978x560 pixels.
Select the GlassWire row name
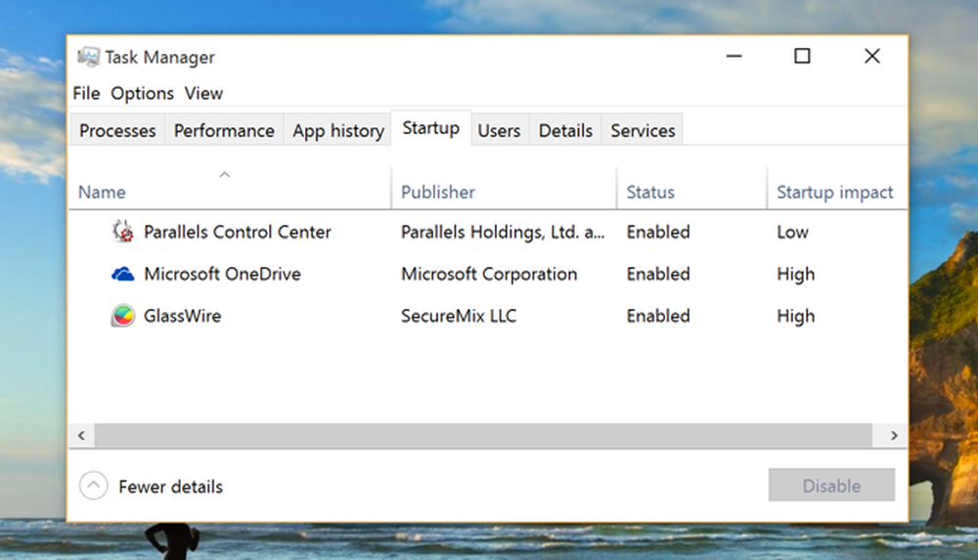pos(182,316)
